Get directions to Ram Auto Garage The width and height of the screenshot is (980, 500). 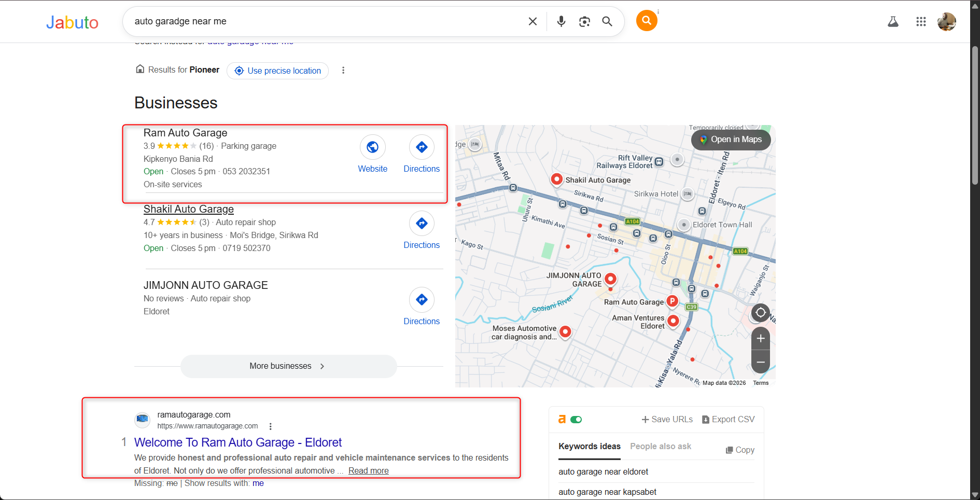(422, 147)
